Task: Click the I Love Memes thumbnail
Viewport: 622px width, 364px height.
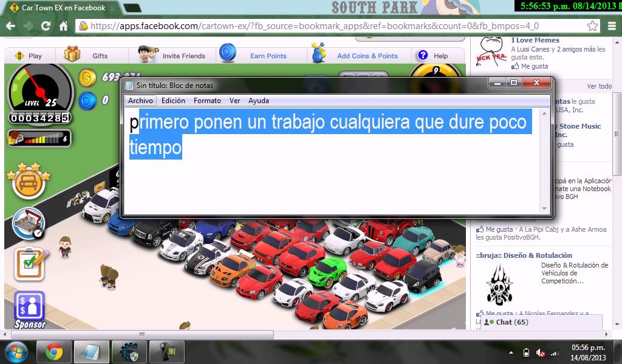Action: tap(491, 53)
